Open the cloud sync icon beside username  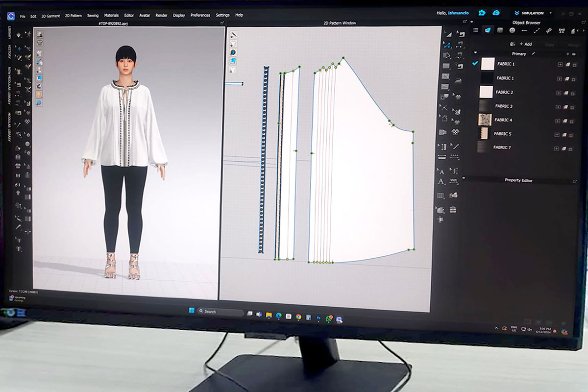(496, 13)
